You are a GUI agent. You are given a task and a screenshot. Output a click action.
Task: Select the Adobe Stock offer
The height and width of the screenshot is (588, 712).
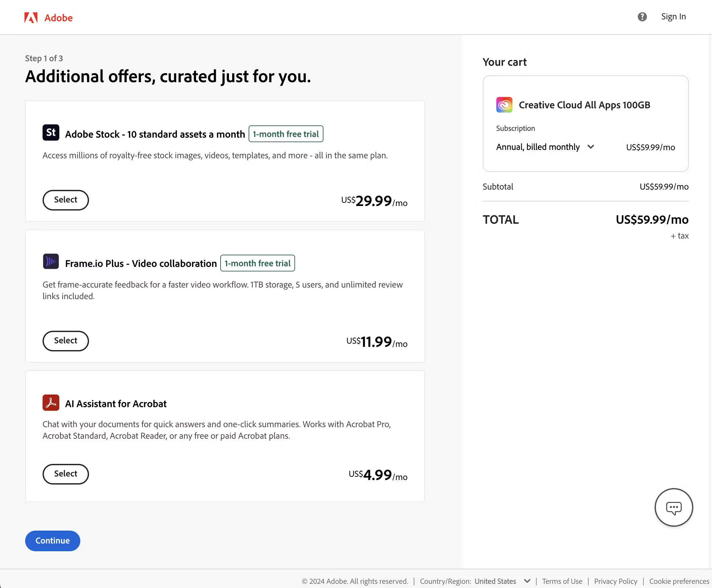65,200
